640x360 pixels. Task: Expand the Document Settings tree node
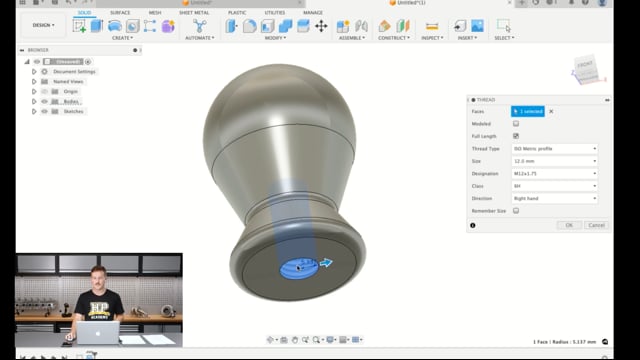pos(34,71)
